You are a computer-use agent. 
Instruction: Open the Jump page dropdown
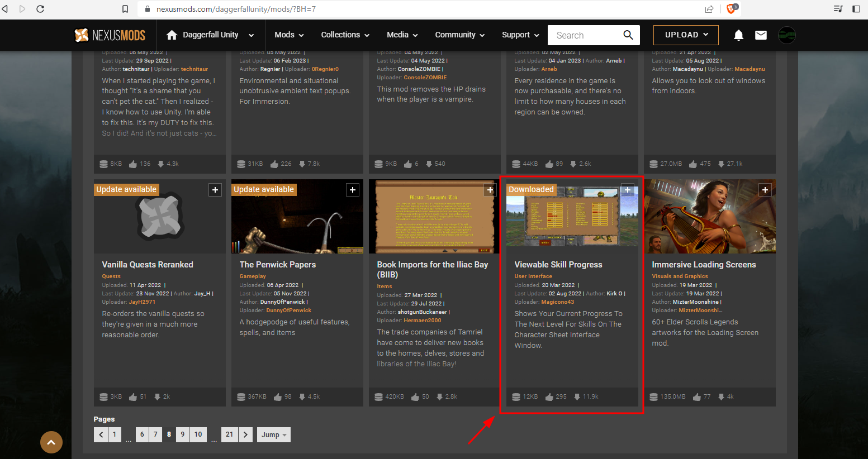pos(274,434)
